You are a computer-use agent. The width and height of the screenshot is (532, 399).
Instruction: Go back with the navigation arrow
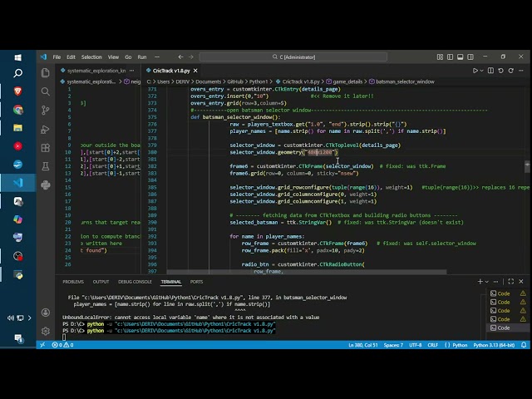click(x=180, y=57)
